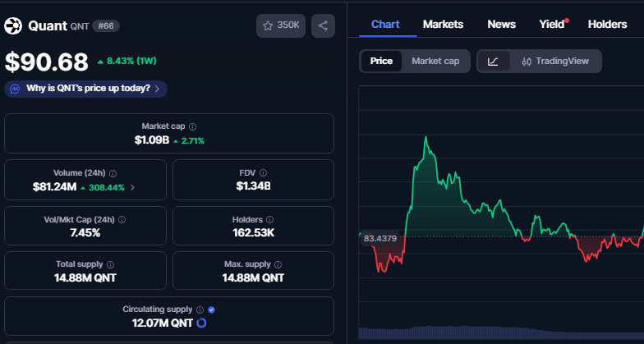Screen dimensions: 644x344
Task: Open the Chart tab
Action: tap(385, 25)
